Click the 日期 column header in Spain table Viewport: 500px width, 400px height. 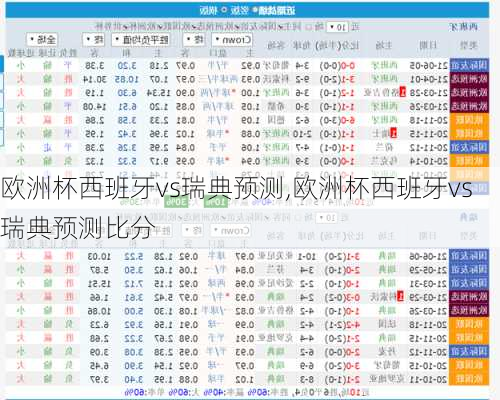point(428,45)
